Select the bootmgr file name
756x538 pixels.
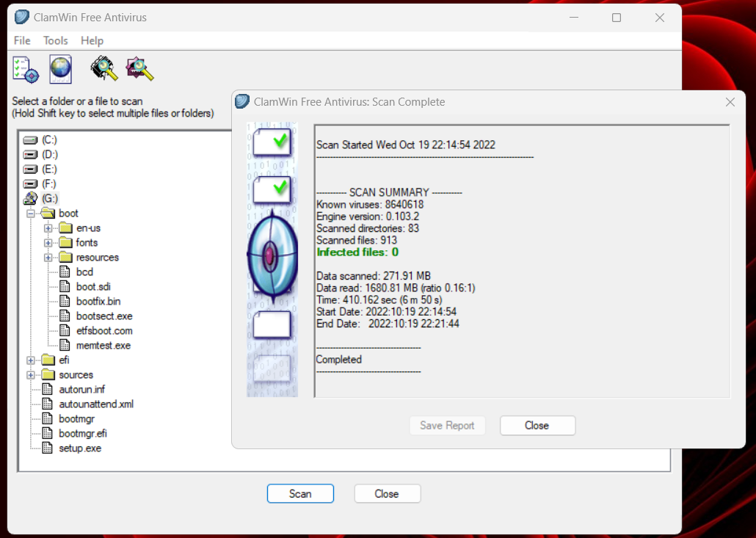[x=76, y=419]
